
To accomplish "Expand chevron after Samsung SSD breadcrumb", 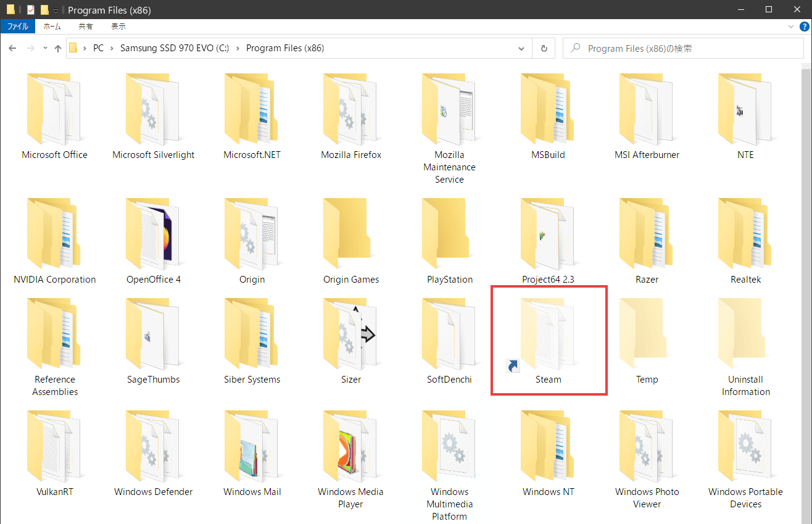I will [238, 48].
